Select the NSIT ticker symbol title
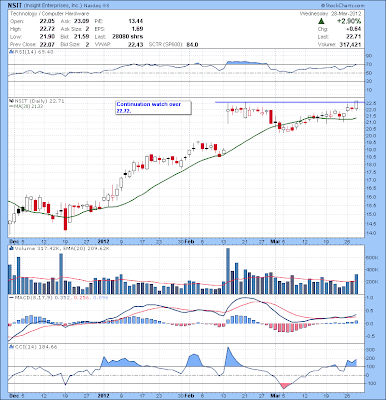 point(14,6)
